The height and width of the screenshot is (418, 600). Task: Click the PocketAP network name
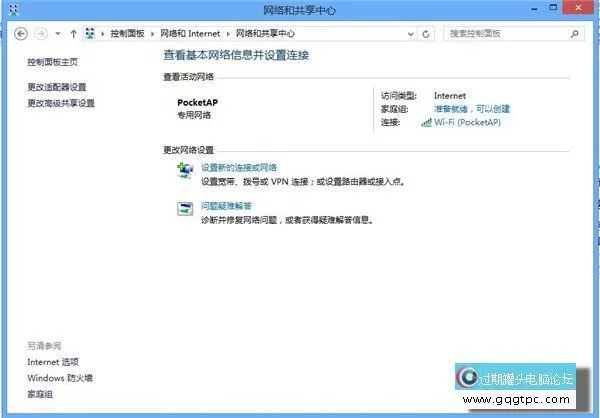pyautogui.click(x=197, y=103)
